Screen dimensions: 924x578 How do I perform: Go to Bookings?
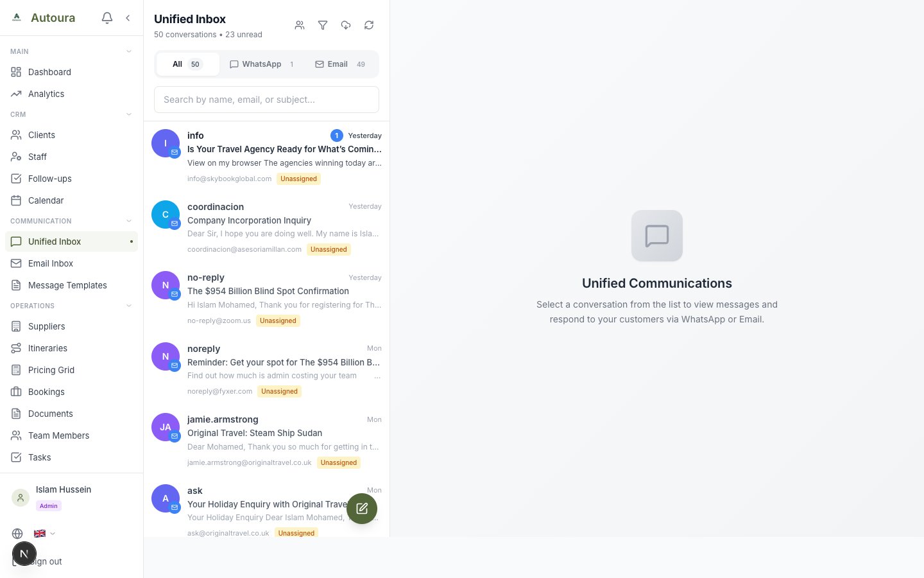coord(71,392)
